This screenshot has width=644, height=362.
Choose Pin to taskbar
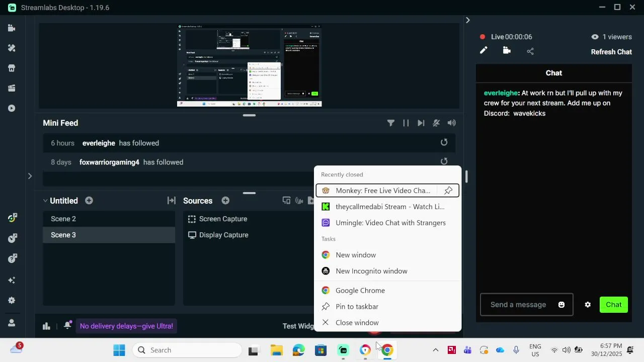point(387,307)
